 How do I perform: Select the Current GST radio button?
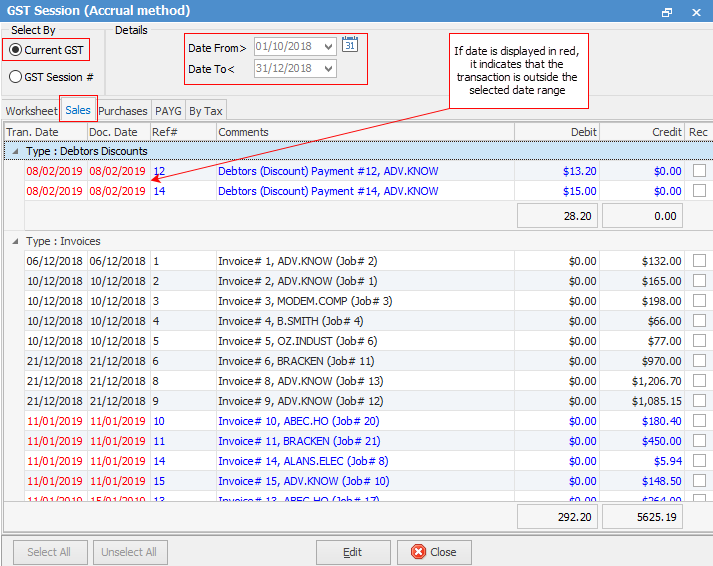coord(16,50)
